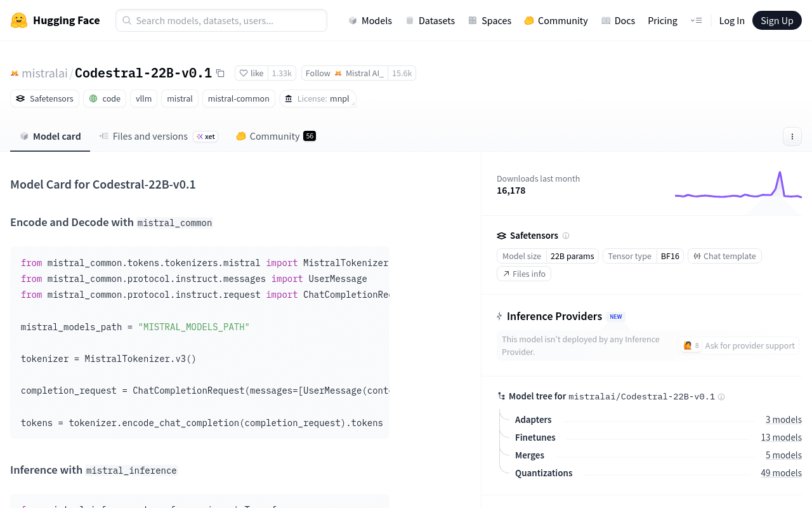Open the Models navigation item
This screenshot has width=812, height=508.
[x=370, y=20]
